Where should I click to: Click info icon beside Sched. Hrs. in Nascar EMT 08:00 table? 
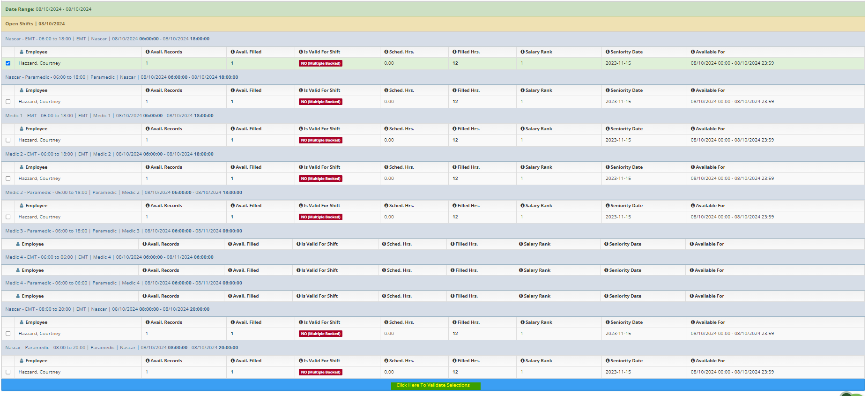pyautogui.click(x=386, y=322)
